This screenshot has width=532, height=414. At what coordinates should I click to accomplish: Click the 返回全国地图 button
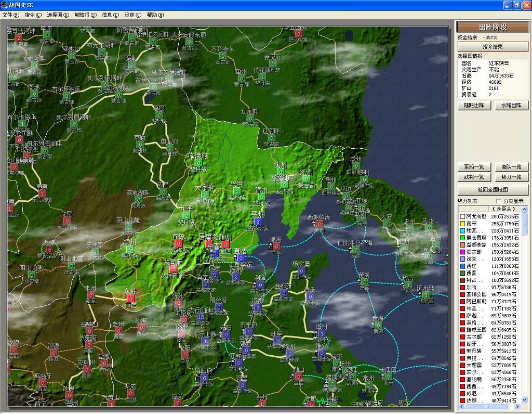(x=493, y=190)
